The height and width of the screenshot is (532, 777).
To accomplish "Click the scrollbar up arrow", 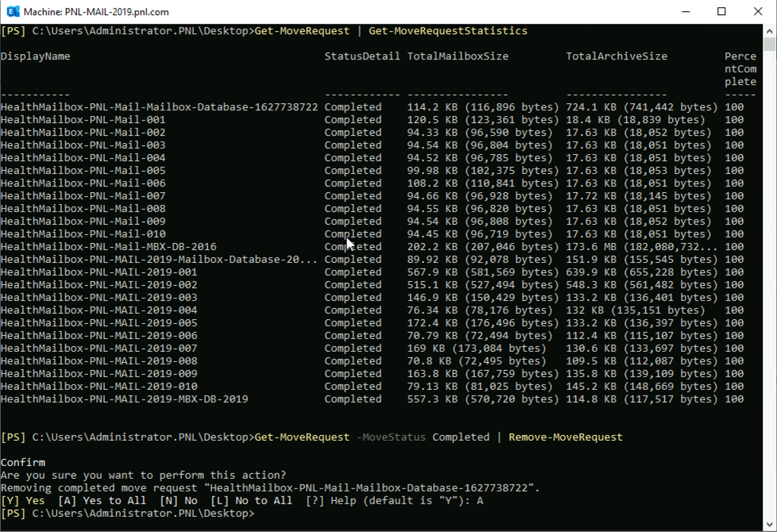I will [769, 30].
